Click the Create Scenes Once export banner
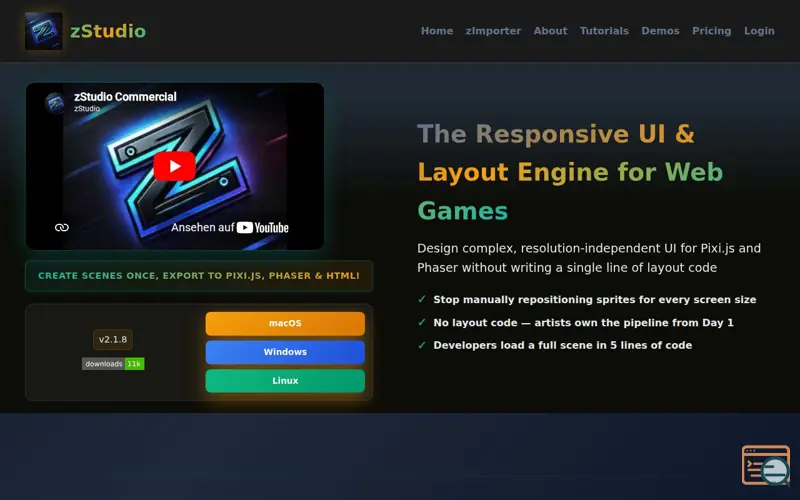800x500 pixels. coord(199,276)
